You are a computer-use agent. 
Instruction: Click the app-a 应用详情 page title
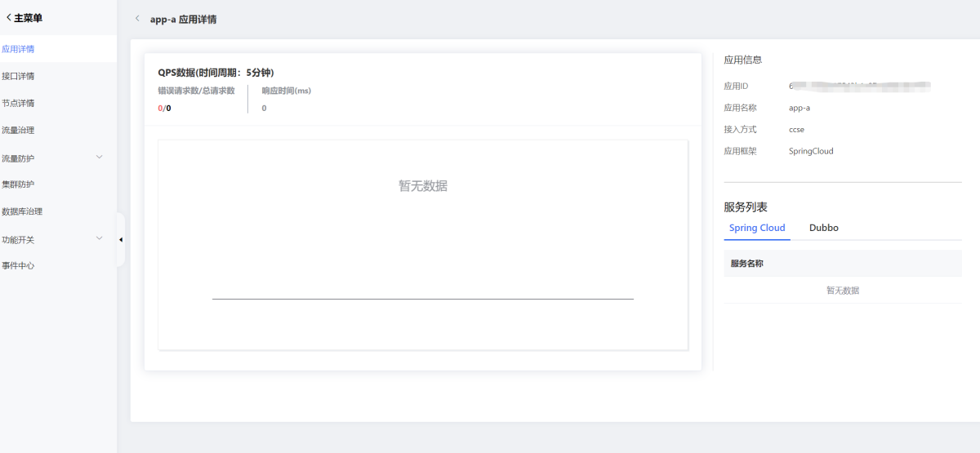[184, 19]
